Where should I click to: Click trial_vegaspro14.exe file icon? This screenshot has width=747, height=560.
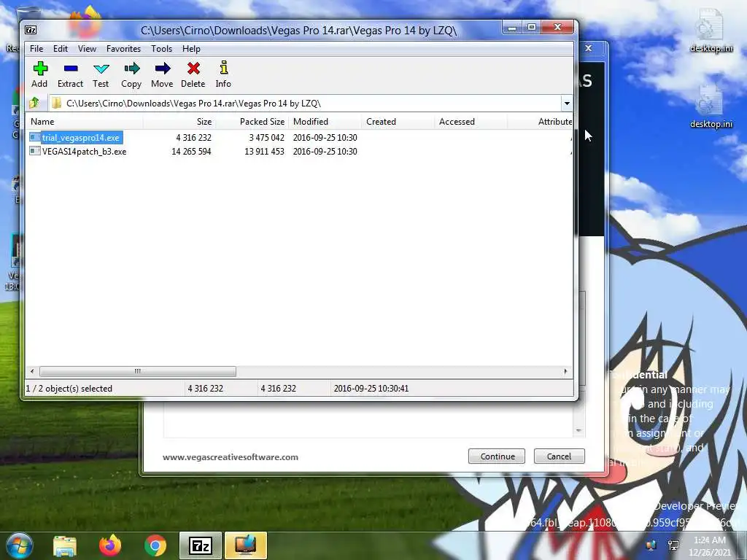[x=35, y=137]
